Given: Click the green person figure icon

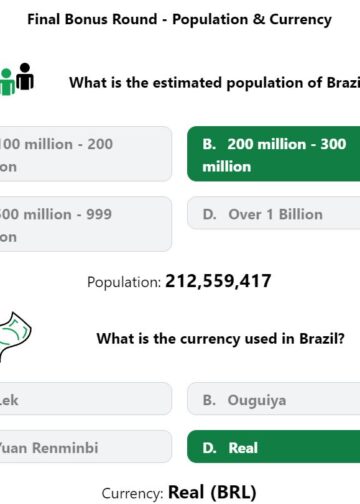Looking at the screenshot, I should tap(7, 82).
